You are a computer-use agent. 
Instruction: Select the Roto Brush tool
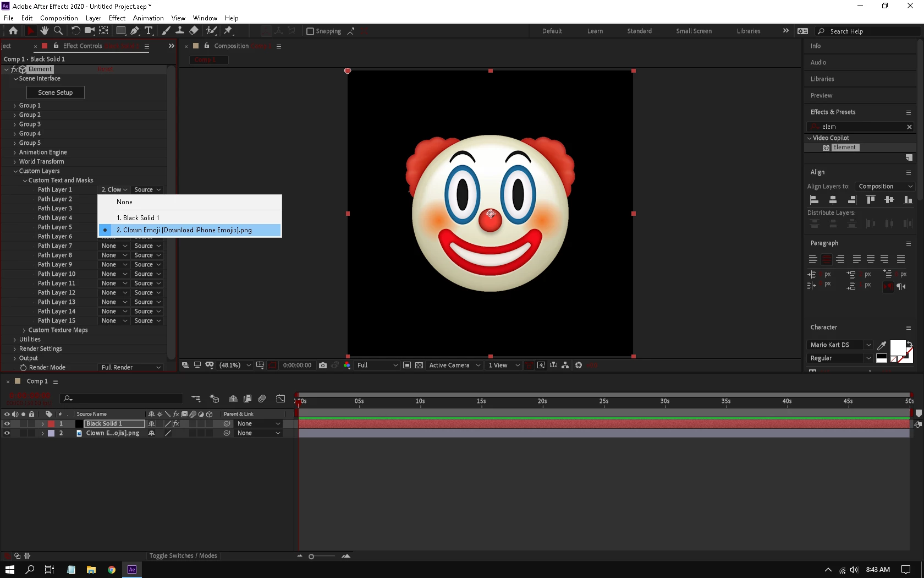(x=211, y=31)
